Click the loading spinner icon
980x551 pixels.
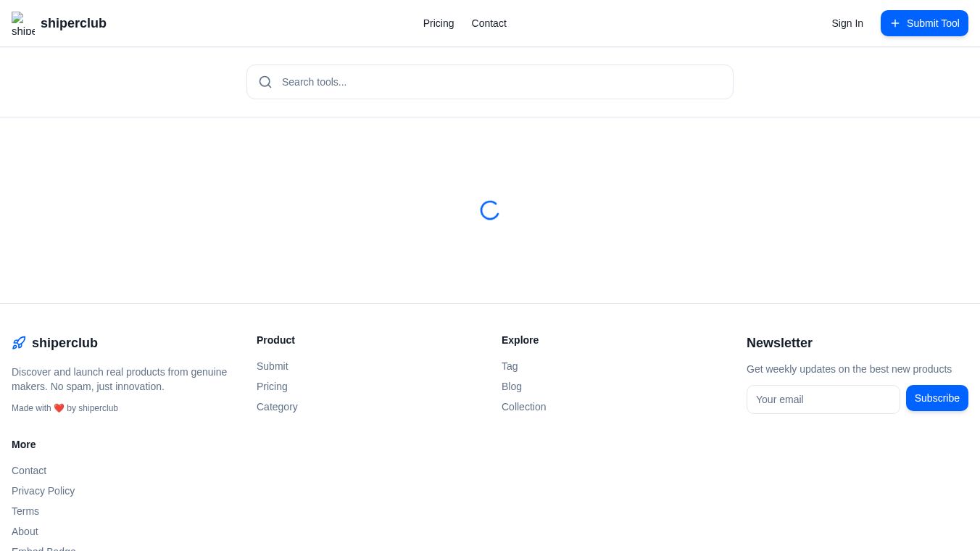pos(490,210)
